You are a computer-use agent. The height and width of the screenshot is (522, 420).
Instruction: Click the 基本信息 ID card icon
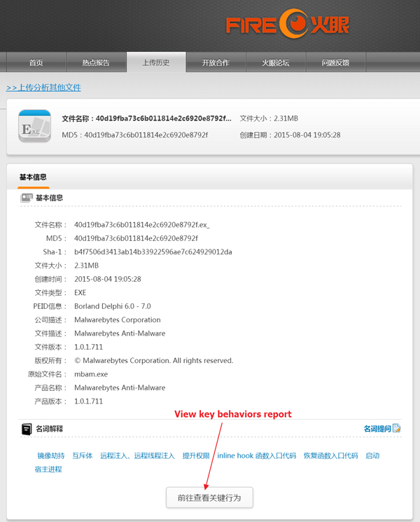point(27,198)
